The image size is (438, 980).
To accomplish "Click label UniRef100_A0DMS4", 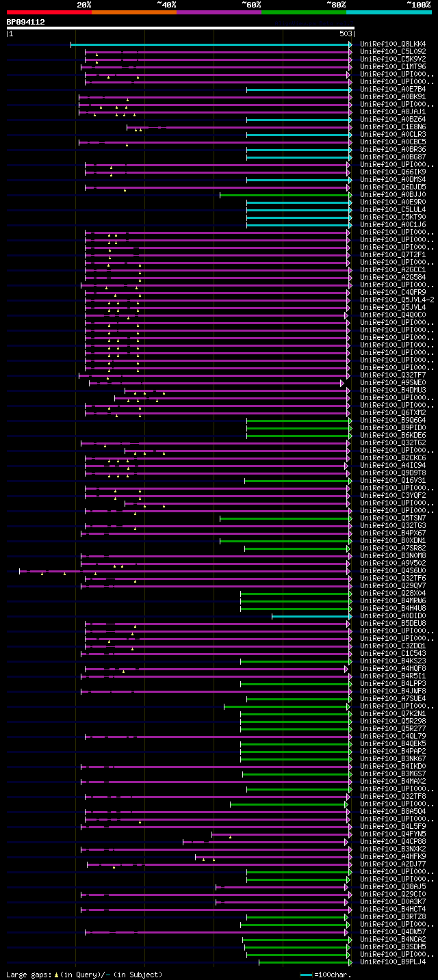I will click(x=394, y=180).
